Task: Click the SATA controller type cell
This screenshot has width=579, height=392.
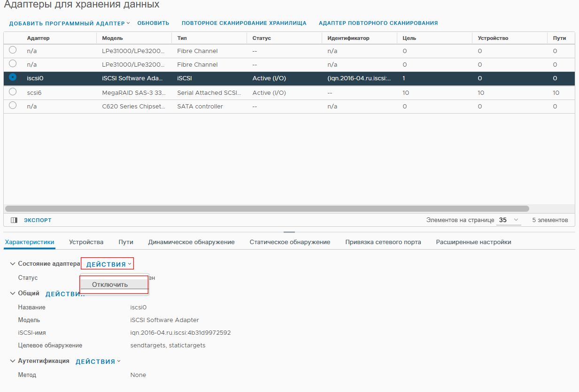Action: 200,107
